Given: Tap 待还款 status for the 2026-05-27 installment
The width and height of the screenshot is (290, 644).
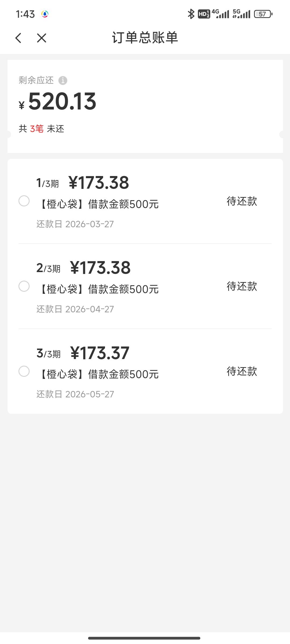Looking at the screenshot, I should pyautogui.click(x=242, y=371).
